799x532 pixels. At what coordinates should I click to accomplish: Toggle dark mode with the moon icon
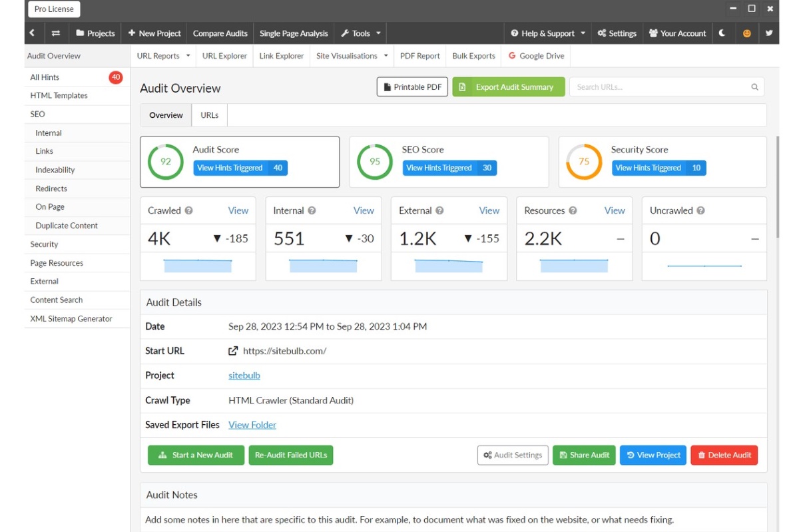click(722, 33)
